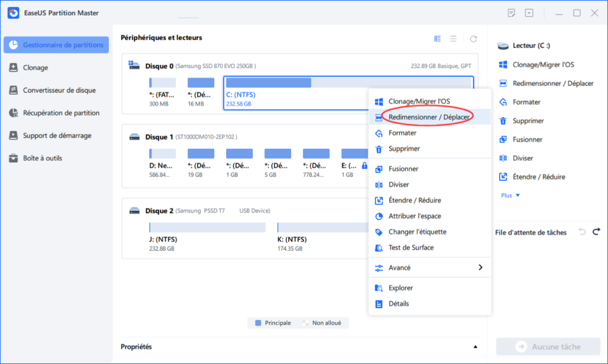Click Redimensionner / Déplacer in right panel

(547, 83)
